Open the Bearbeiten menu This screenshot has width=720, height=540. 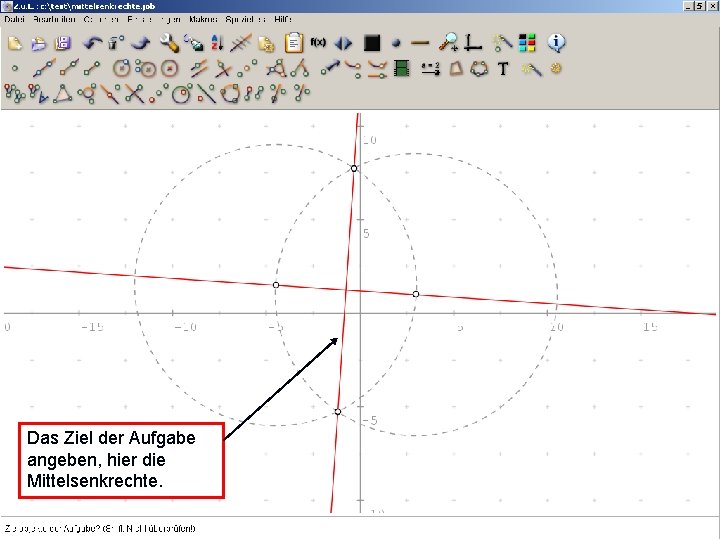[54, 19]
